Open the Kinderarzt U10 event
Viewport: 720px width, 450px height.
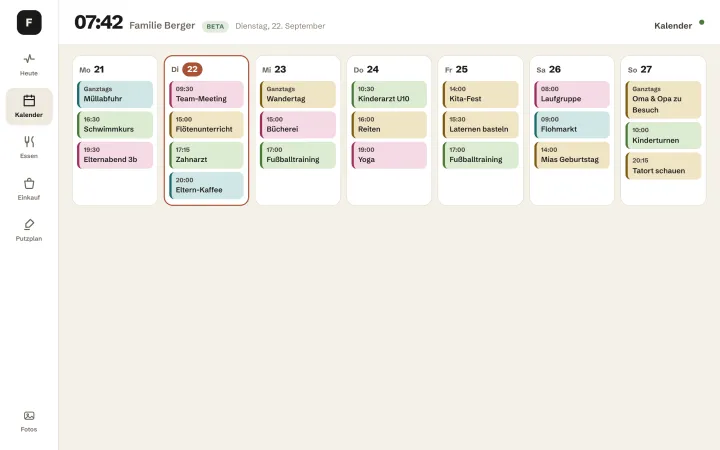click(389, 94)
